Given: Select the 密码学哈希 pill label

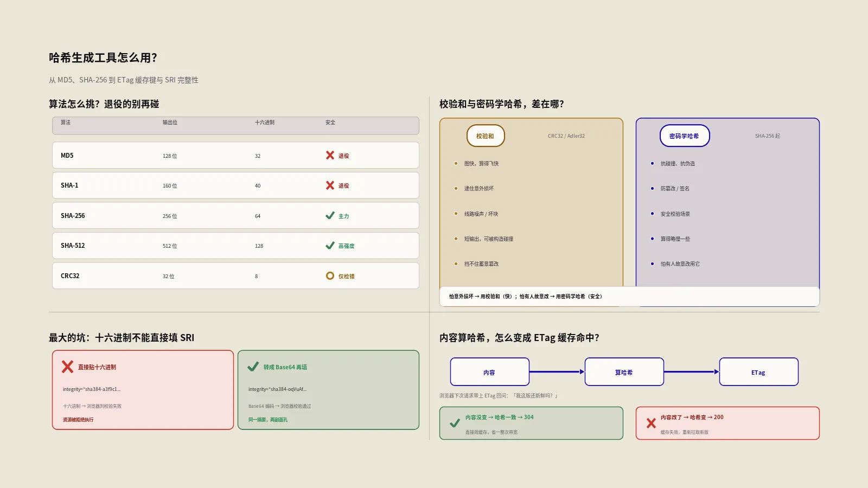Looking at the screenshot, I should point(685,136).
